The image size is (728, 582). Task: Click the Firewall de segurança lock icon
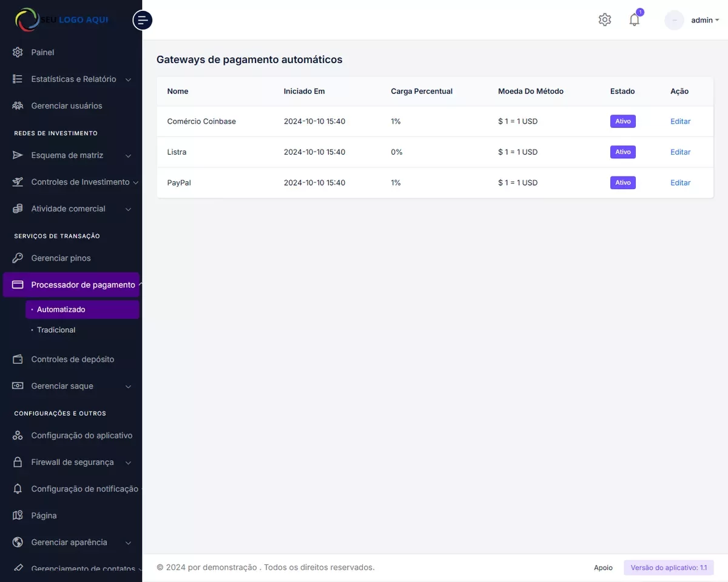[x=18, y=463]
